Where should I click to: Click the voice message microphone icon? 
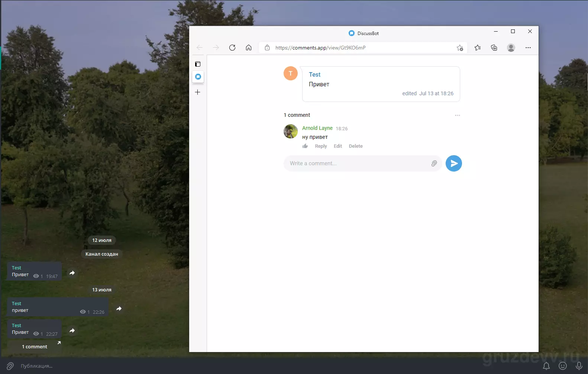pos(579,366)
